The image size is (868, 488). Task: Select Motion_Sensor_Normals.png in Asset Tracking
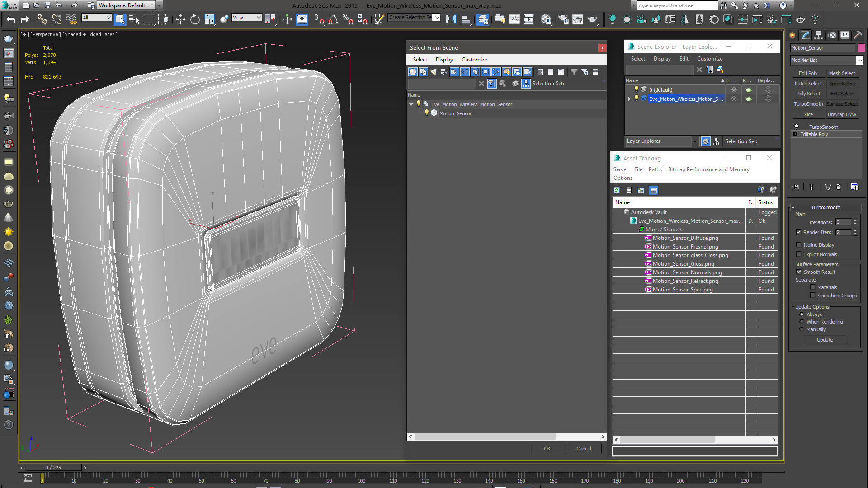(687, 272)
